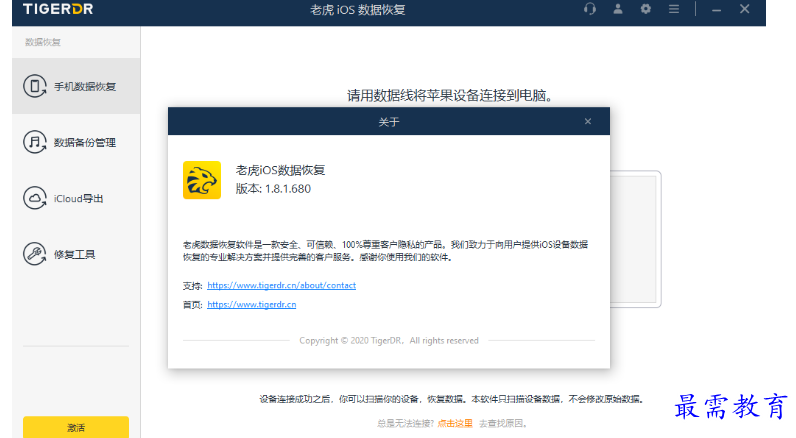
Task: Close the 关于 about dialog
Action: [587, 121]
